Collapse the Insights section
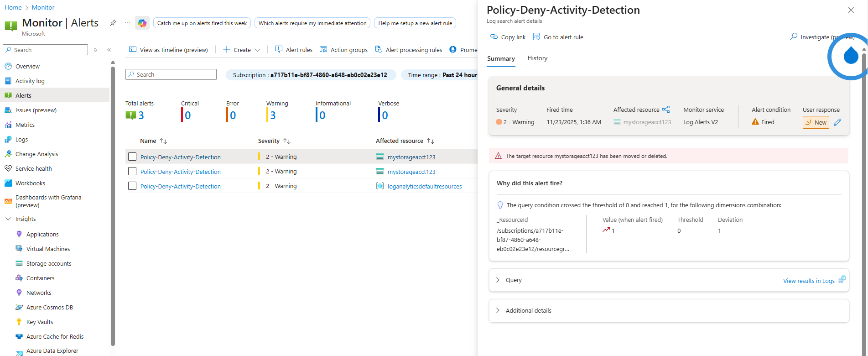The height and width of the screenshot is (356, 868). pyautogui.click(x=8, y=219)
